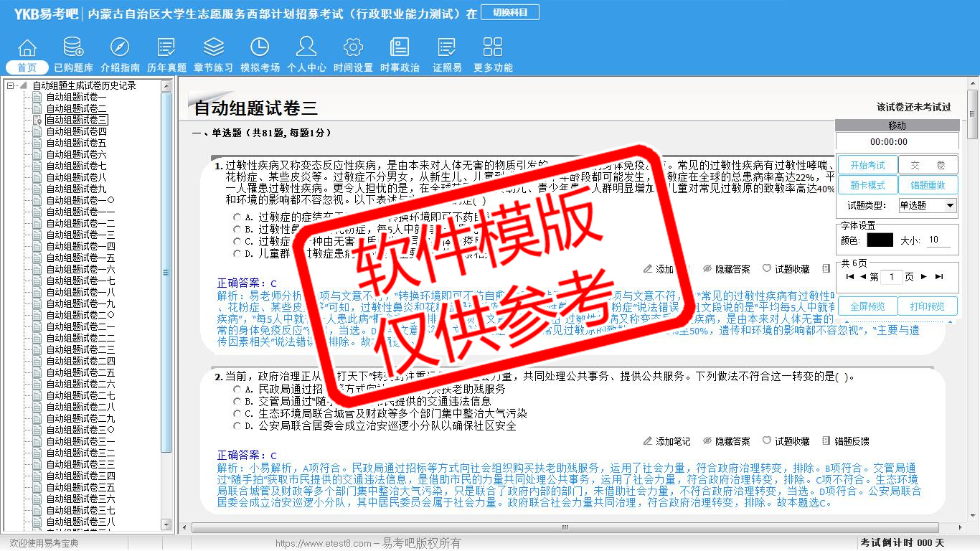
Task: Click the document icon beside 自动组题试卷二〇
Action: tap(37, 315)
